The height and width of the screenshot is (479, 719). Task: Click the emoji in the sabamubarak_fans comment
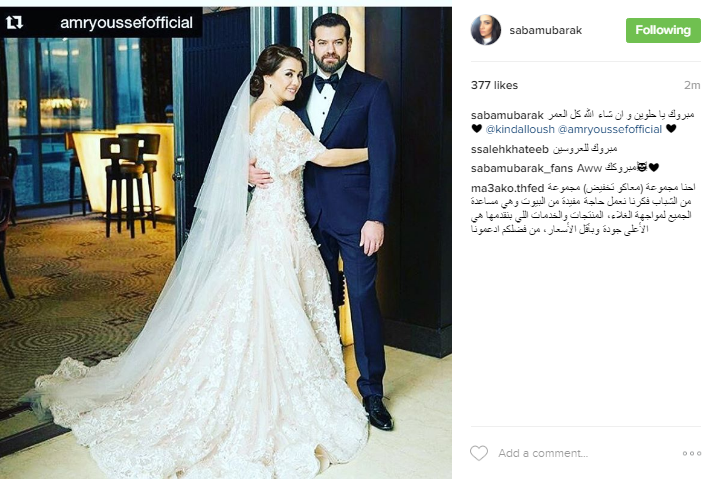(x=642, y=167)
